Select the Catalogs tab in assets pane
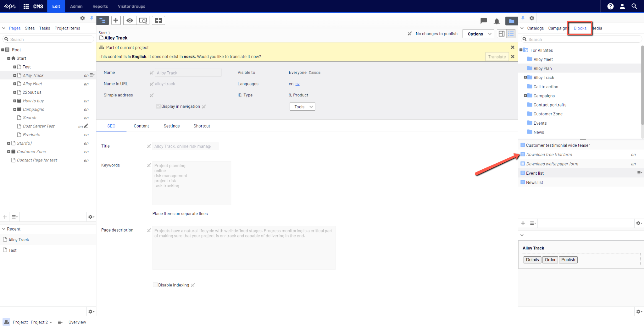 coord(536,28)
